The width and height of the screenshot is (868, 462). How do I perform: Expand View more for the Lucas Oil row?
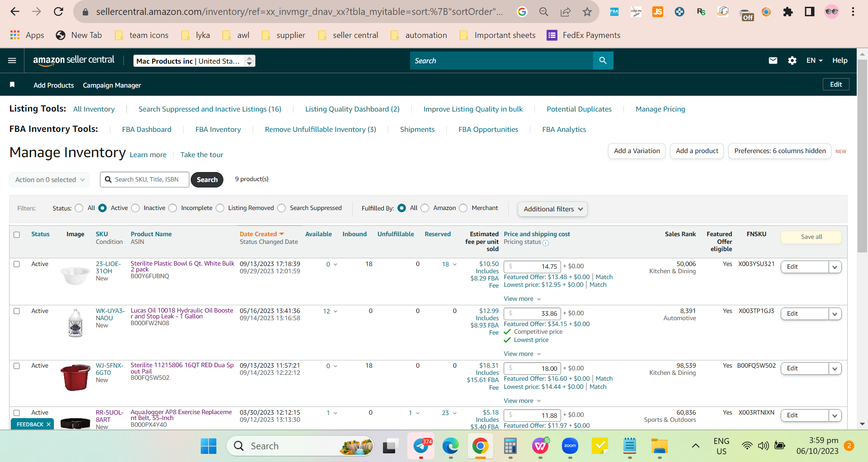(522, 354)
